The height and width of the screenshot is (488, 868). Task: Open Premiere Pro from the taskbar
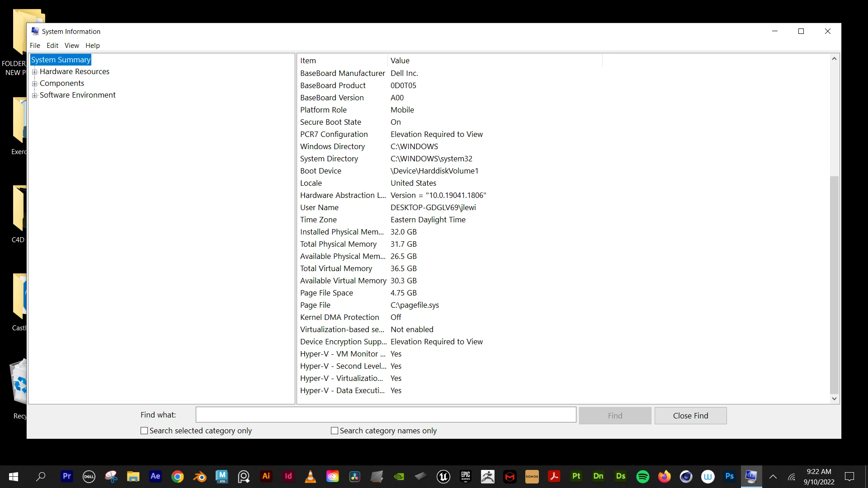click(67, 476)
